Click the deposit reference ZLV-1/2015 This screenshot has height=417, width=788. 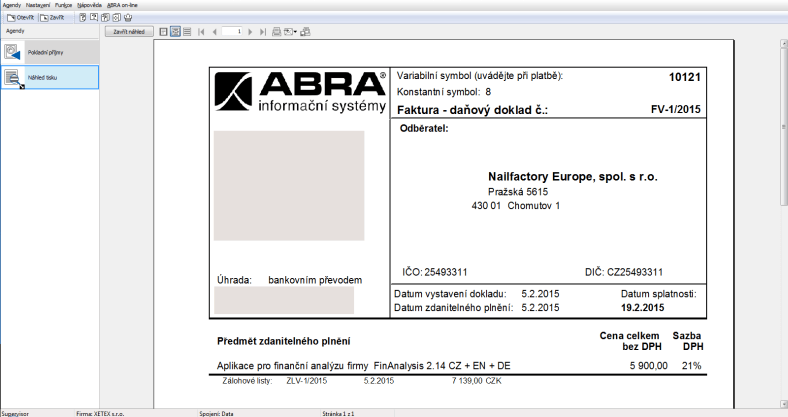pyautogui.click(x=307, y=381)
